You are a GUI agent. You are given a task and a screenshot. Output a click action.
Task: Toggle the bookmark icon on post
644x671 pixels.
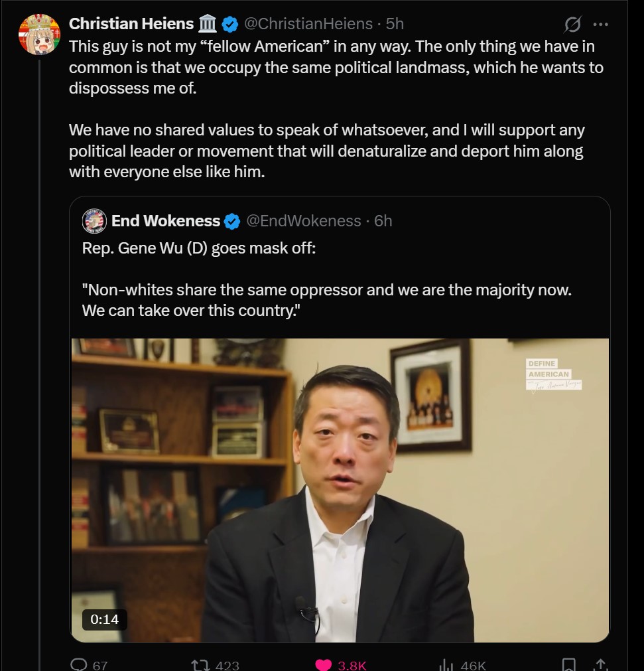[569, 664]
